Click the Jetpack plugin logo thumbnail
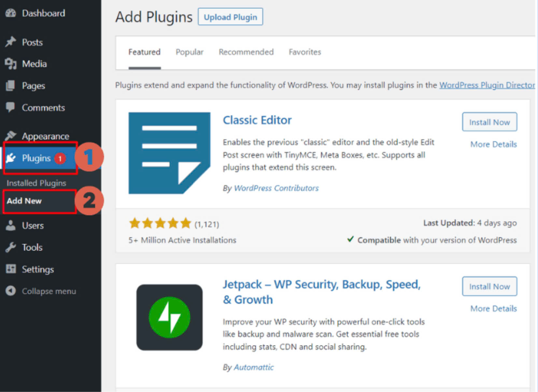Screen dimensions: 538x392 (169, 317)
